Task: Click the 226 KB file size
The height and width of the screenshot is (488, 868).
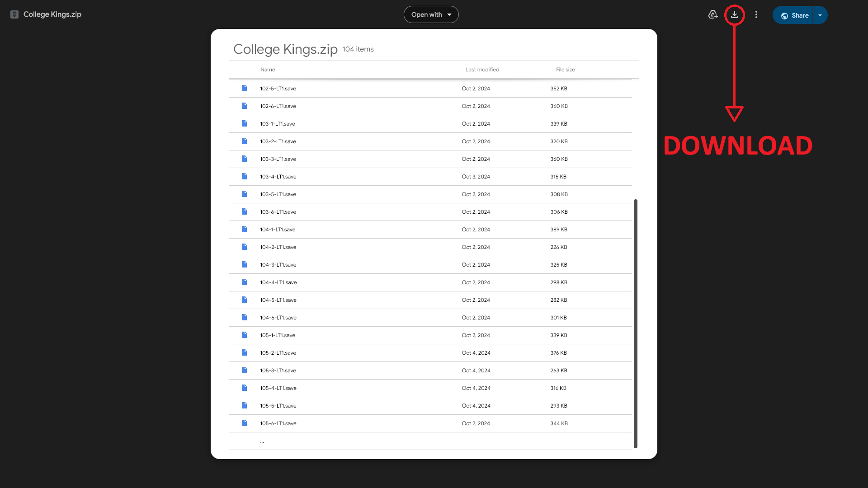Action: [x=559, y=247]
